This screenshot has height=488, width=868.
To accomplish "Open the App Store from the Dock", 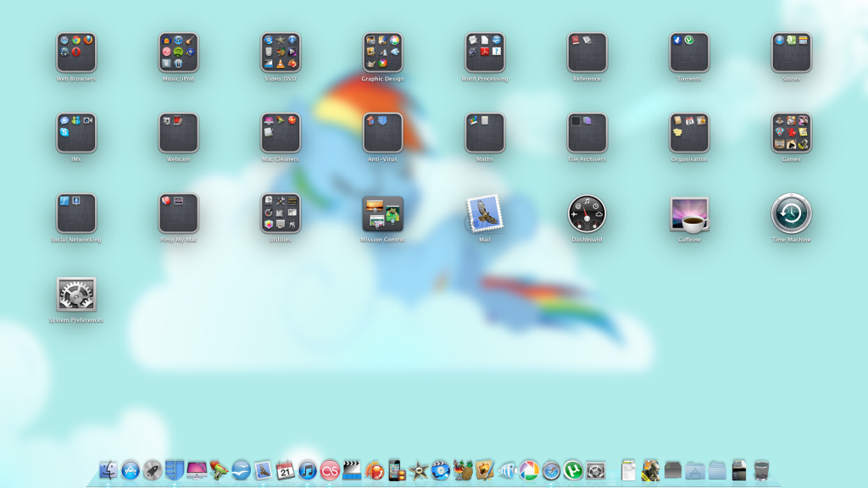I will coord(130,470).
